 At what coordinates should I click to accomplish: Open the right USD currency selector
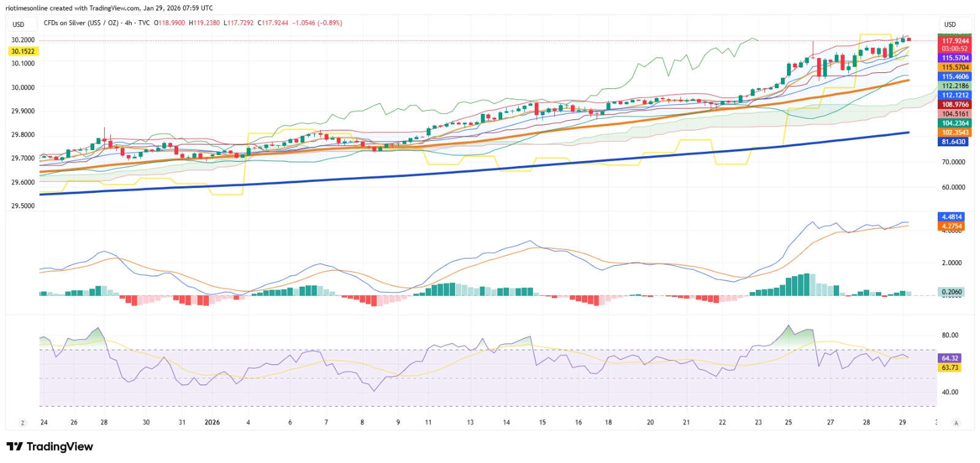(x=950, y=24)
